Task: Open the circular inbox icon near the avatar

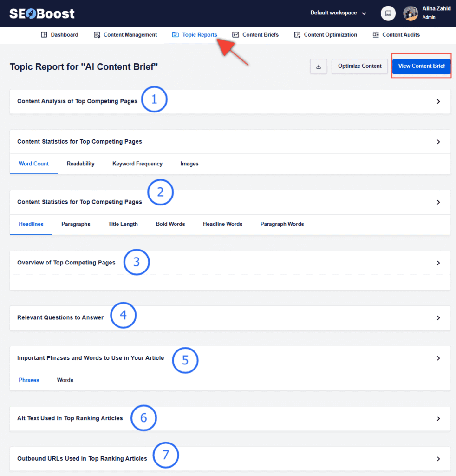Action: (x=388, y=13)
